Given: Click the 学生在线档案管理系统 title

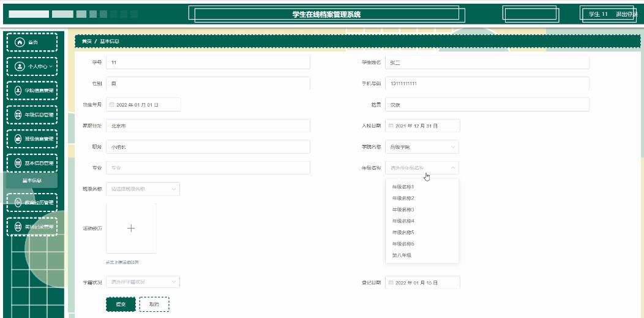Looking at the screenshot, I should [326, 14].
